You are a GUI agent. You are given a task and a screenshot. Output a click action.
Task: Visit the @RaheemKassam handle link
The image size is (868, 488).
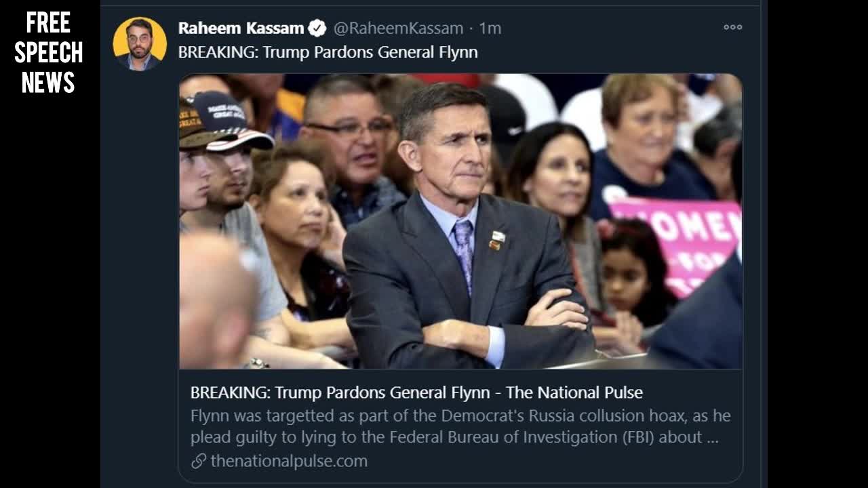(398, 28)
